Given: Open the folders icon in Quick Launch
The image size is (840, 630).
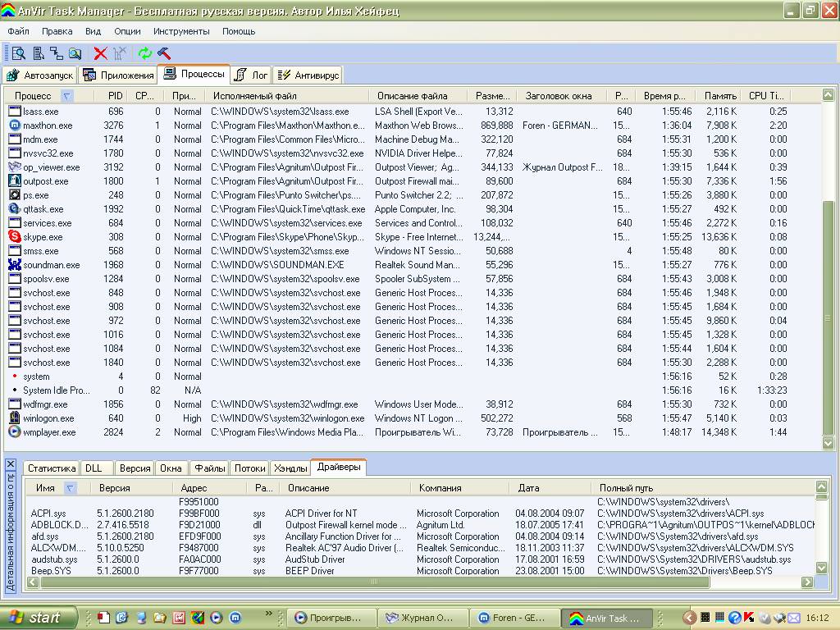Looking at the screenshot, I should point(160,618).
